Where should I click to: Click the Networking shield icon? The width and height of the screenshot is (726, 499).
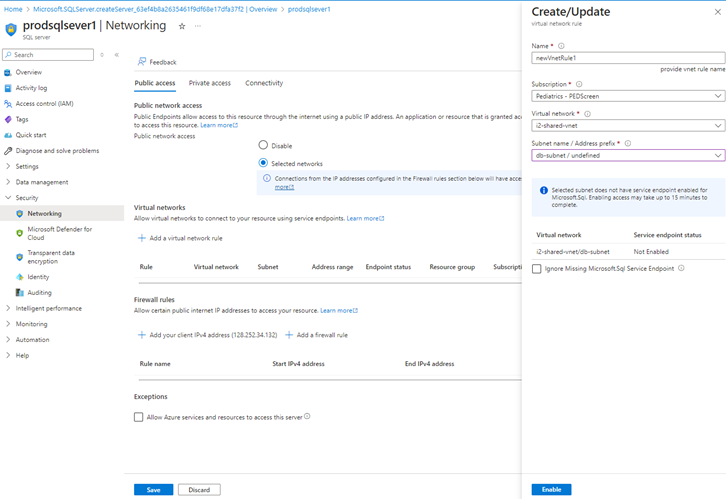coord(19,213)
